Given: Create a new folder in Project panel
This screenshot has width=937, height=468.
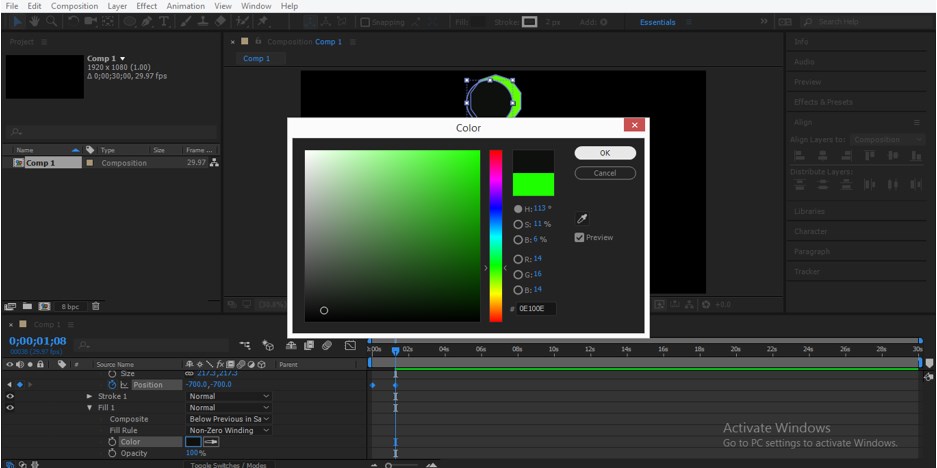Looking at the screenshot, I should point(27,306).
